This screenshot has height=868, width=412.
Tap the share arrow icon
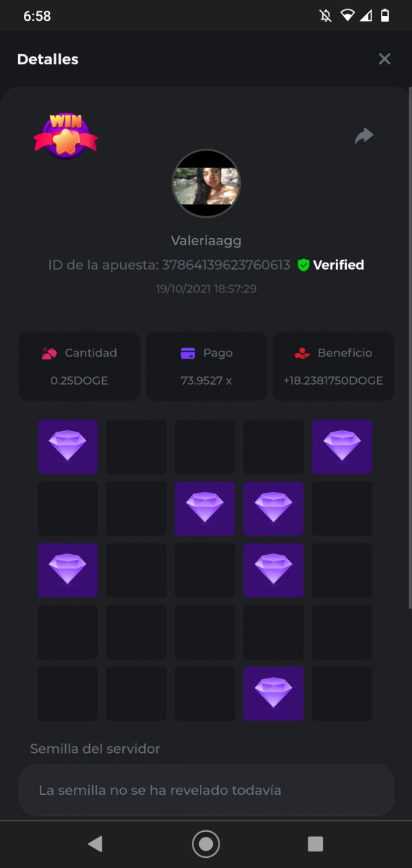(x=363, y=135)
